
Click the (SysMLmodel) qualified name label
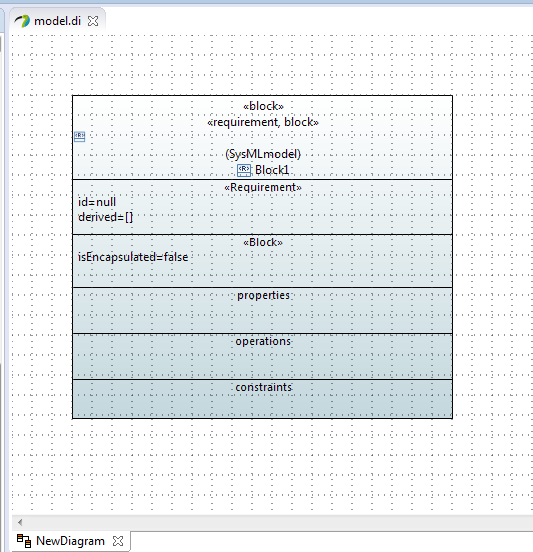point(263,154)
